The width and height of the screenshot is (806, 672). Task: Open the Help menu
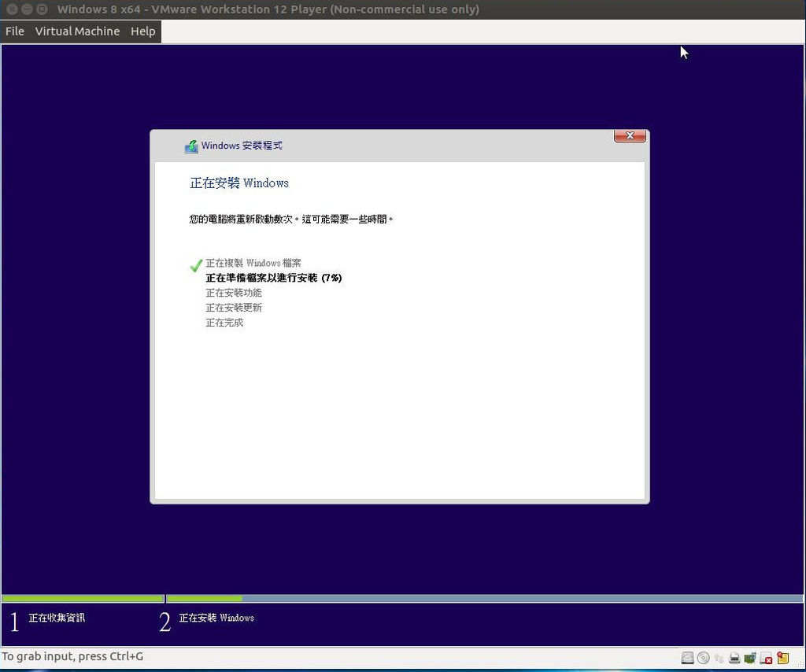[x=143, y=31]
